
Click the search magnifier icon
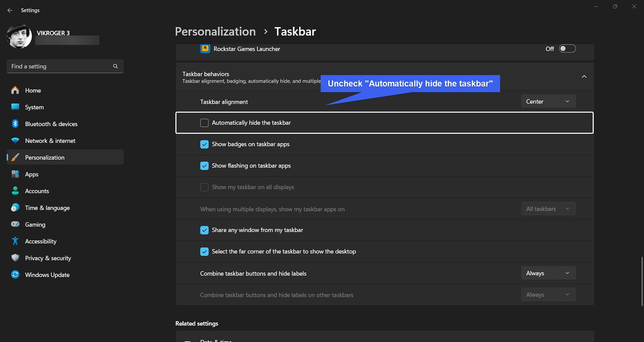[115, 66]
